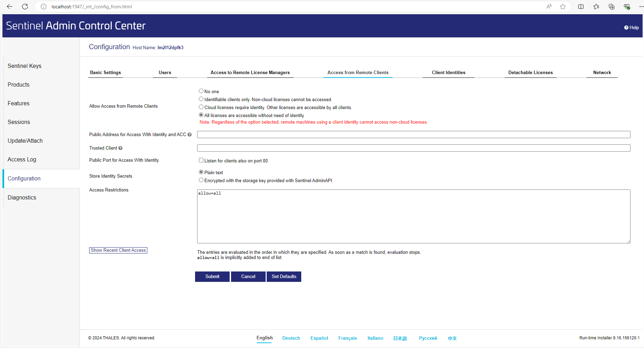This screenshot has width=644, height=348.
Task: Select All licenses accessible without identity
Action: tap(201, 115)
